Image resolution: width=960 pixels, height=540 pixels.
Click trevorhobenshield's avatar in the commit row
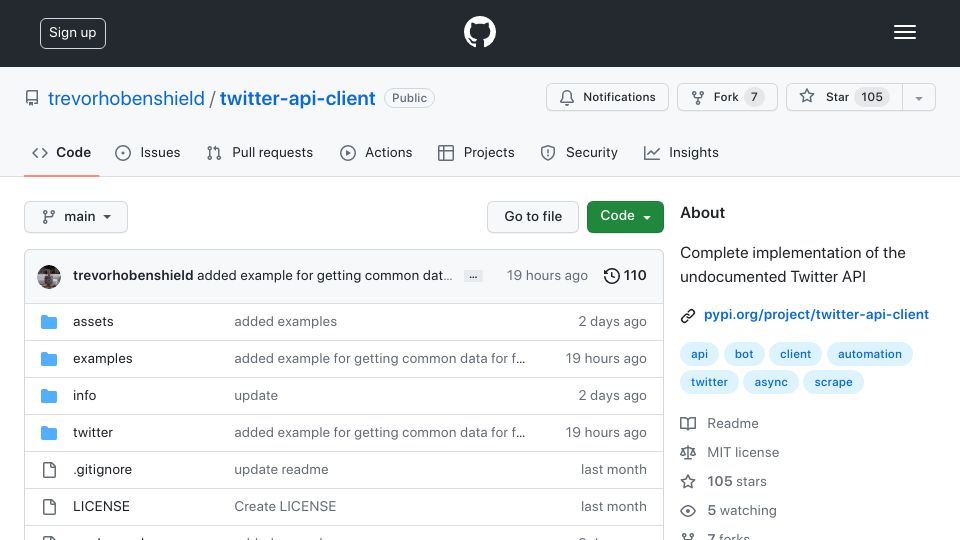(x=49, y=277)
